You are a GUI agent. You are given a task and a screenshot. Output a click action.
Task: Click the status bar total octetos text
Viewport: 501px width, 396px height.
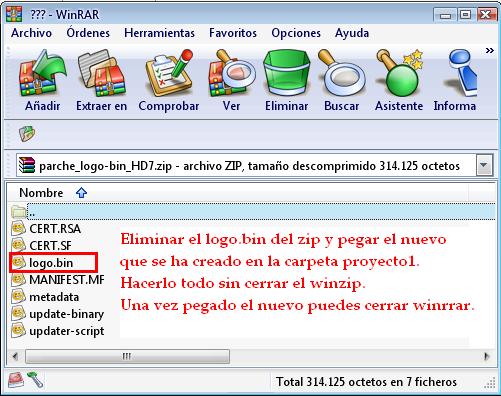point(366,382)
